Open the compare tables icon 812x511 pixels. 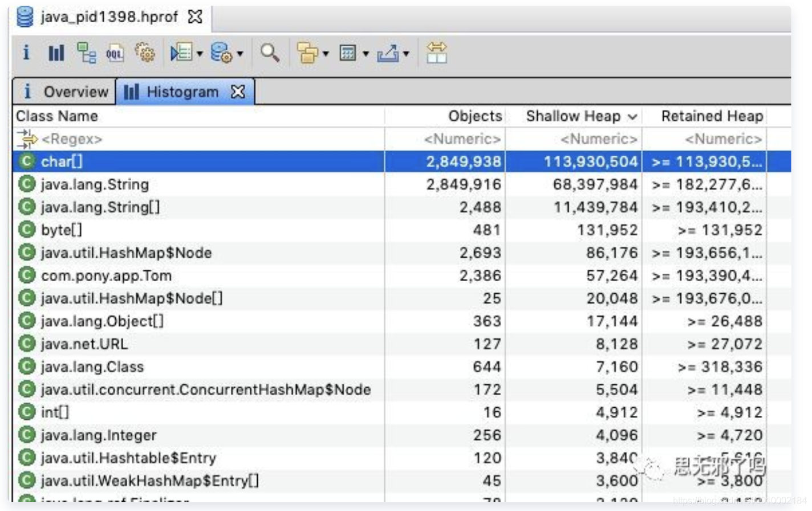[438, 54]
